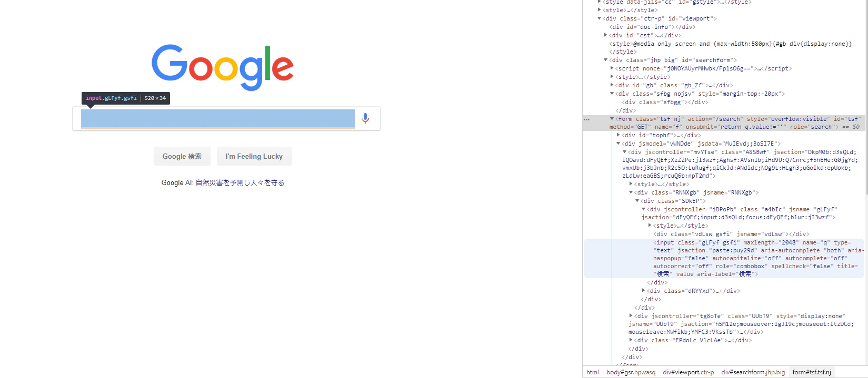The width and height of the screenshot is (868, 378).
Task: Click the I'm Feeling Lucky button
Action: [x=254, y=156]
